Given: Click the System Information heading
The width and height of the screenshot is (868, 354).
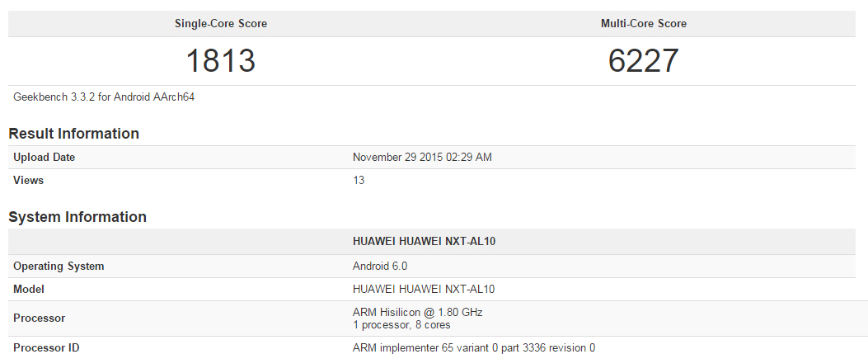Looking at the screenshot, I should coord(77,217).
